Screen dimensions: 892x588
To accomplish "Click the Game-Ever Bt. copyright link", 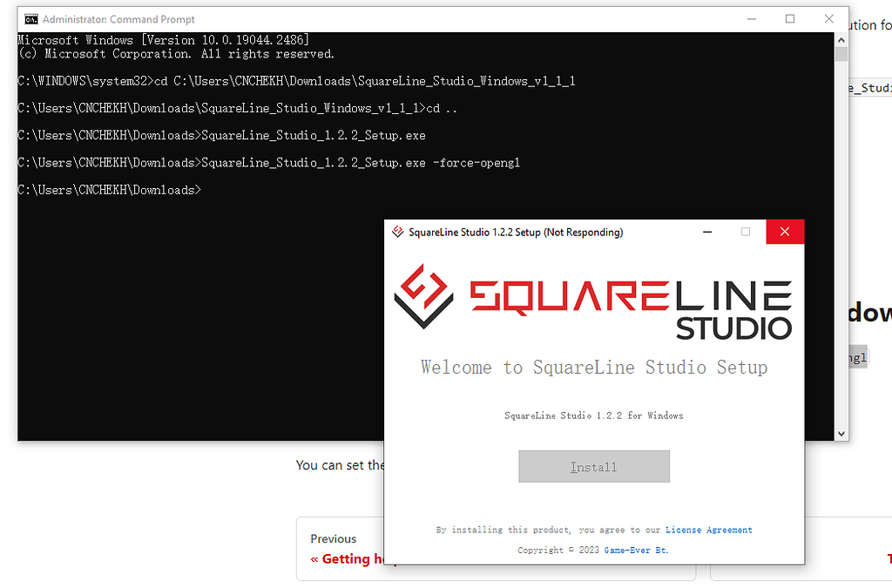I will pyautogui.click(x=638, y=550).
